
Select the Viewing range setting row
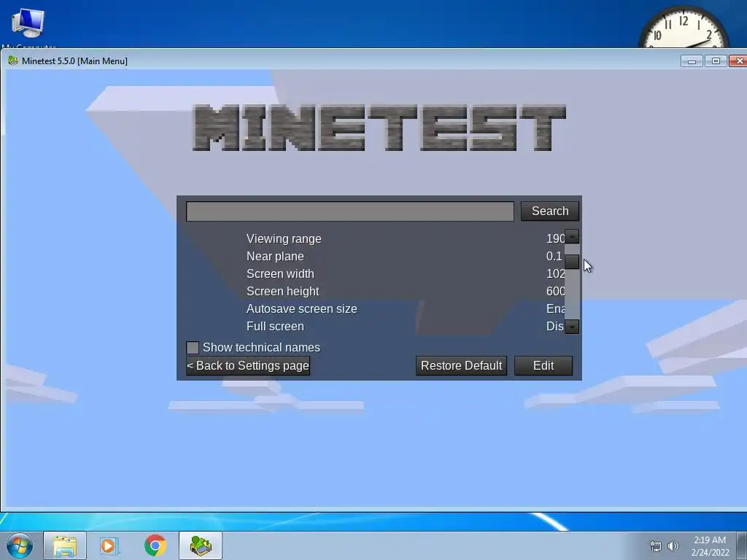[376, 238]
